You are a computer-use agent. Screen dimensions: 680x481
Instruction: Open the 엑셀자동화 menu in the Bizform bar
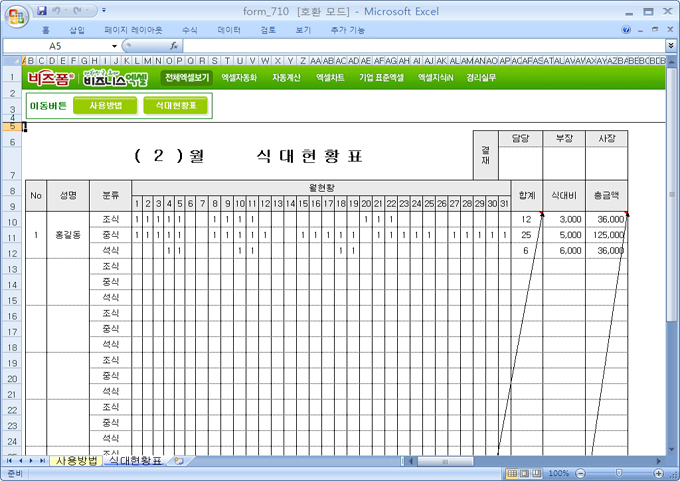pos(239,77)
